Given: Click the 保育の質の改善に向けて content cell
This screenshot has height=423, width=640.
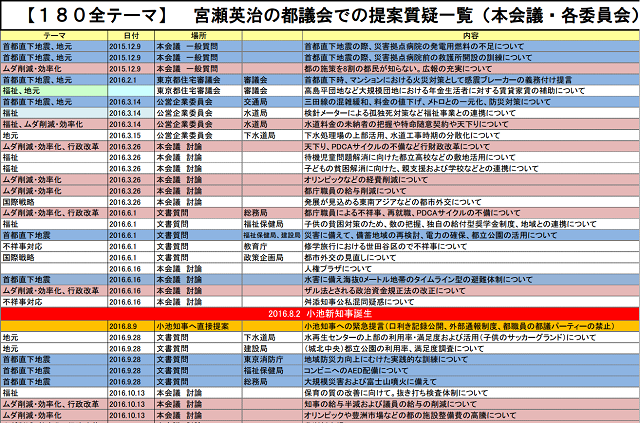Looking at the screenshot, I should (x=471, y=393).
